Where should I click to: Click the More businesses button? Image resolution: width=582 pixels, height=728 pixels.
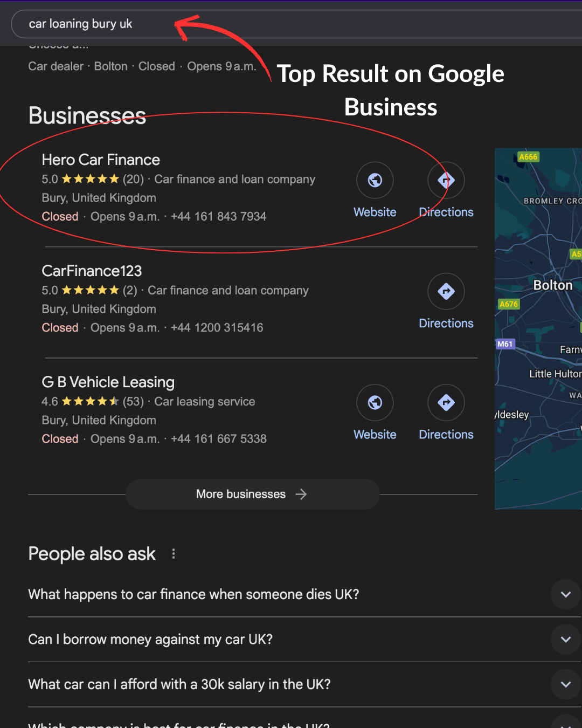[252, 494]
